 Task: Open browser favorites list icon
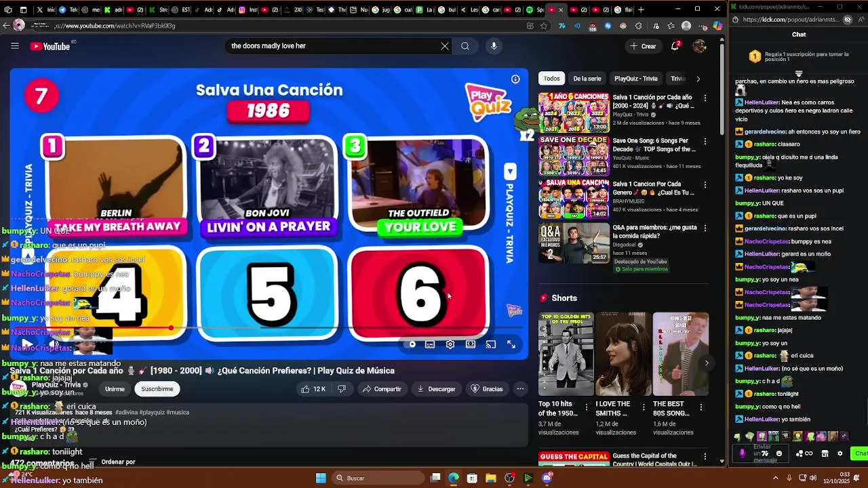(671, 26)
